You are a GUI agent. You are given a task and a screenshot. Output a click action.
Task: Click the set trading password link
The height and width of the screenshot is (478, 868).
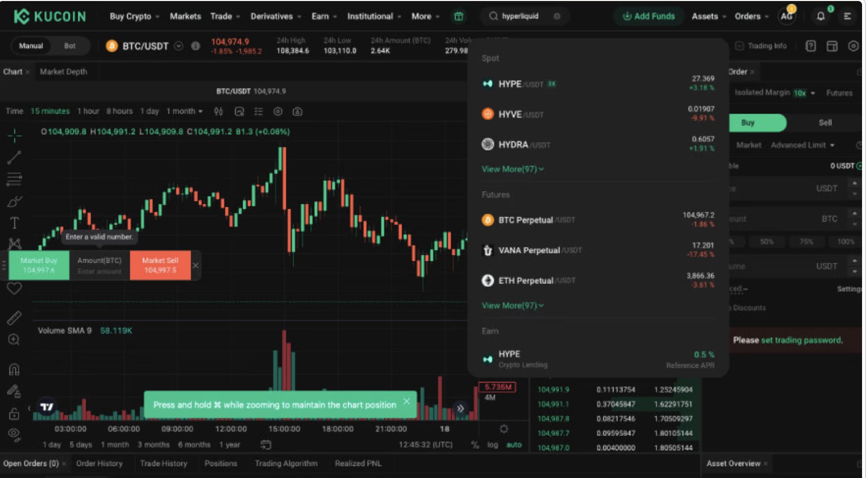point(801,340)
